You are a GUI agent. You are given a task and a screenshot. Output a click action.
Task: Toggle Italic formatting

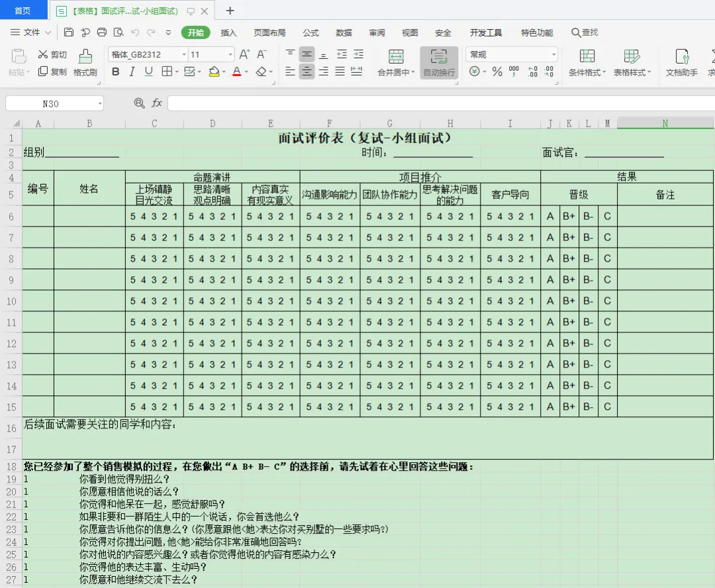(x=132, y=72)
